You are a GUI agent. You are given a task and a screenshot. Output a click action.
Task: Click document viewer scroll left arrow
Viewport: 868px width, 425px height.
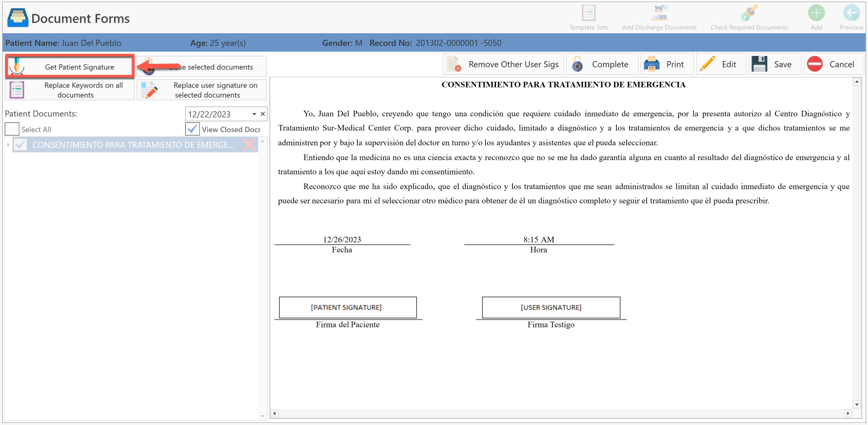pos(275,413)
